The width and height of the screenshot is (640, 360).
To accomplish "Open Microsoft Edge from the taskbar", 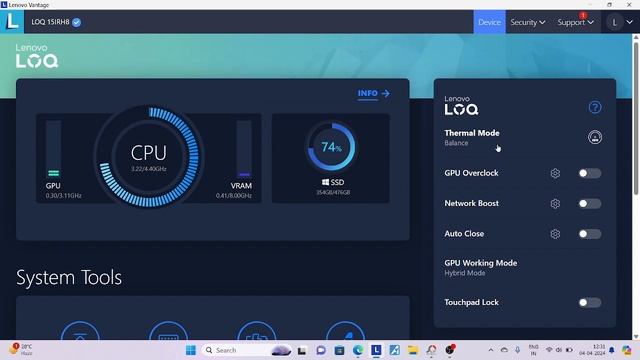I will click(x=358, y=350).
